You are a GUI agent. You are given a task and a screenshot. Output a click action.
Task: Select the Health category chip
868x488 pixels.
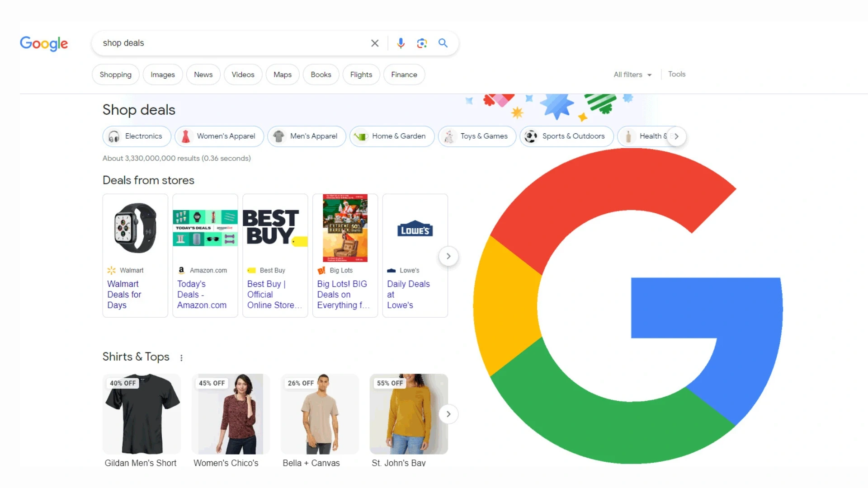pyautogui.click(x=643, y=136)
